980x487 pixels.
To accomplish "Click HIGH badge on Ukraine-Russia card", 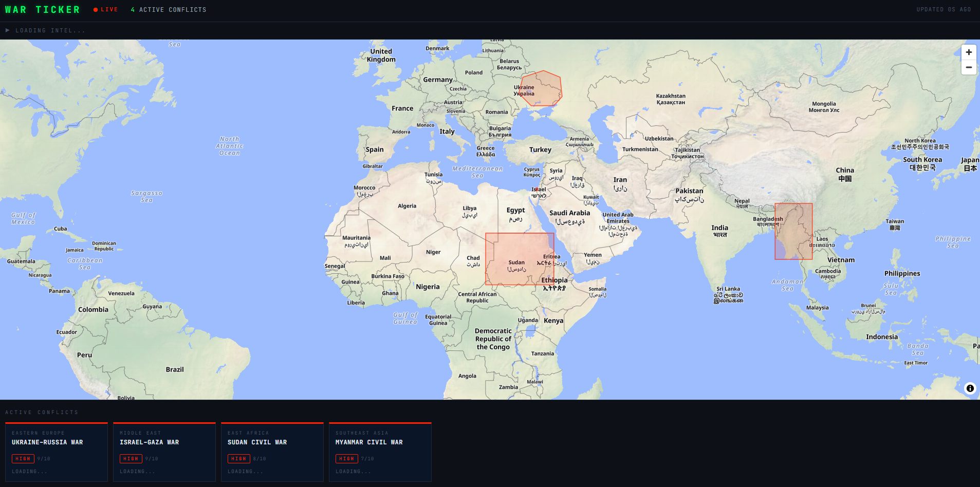I will tap(23, 459).
